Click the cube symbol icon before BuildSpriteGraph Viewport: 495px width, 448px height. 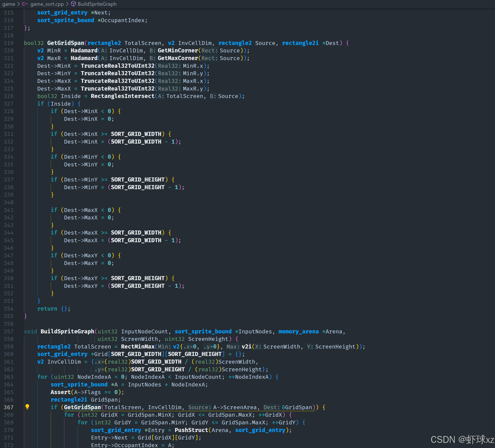pyautogui.click(x=73, y=4)
